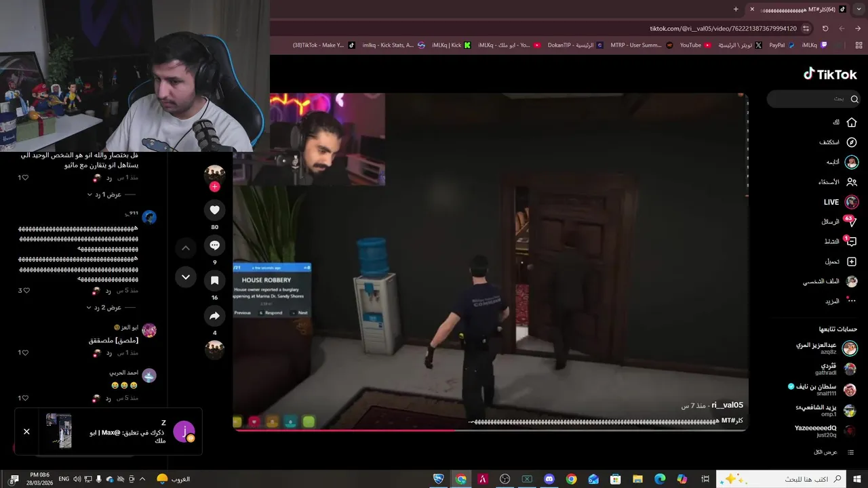Open ابو العز's profile avatar

(149, 330)
